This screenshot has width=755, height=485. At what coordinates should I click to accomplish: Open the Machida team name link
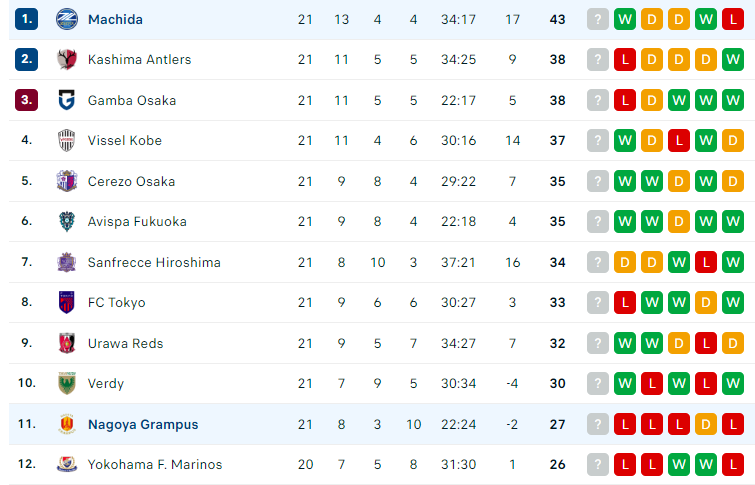(x=115, y=19)
